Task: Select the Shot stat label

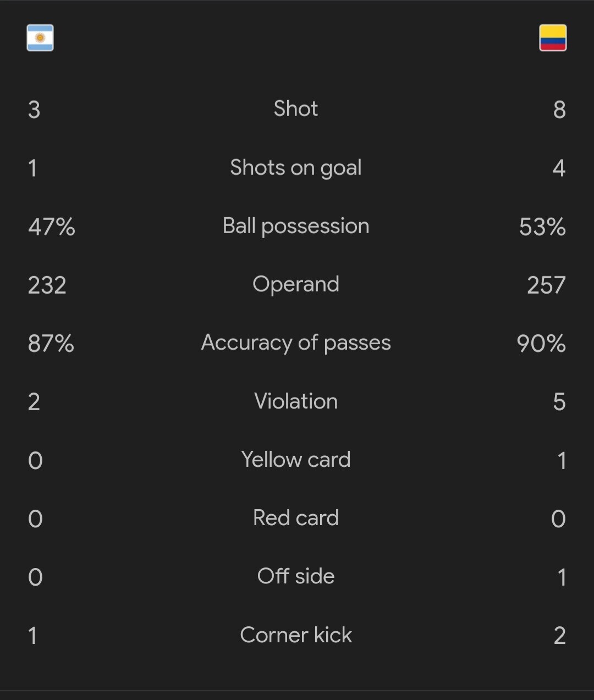Action: (296, 109)
